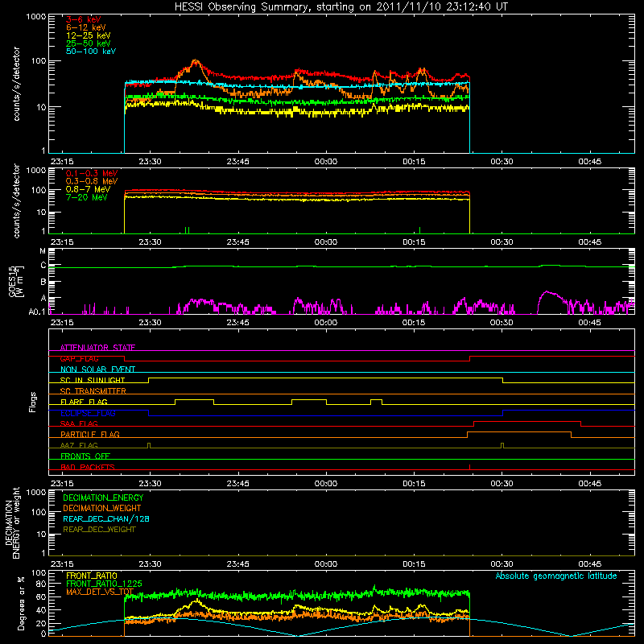Image resolution: width=644 pixels, height=644 pixels.
Task: Click the FRONT_RATIO_1225 legend label
Action: (x=104, y=584)
